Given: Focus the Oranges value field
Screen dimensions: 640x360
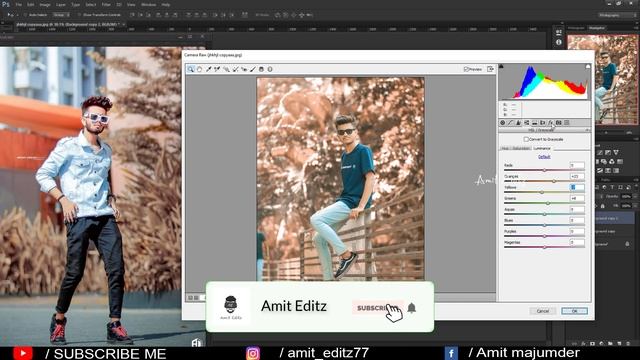Looking at the screenshot, I should pyautogui.click(x=577, y=176).
